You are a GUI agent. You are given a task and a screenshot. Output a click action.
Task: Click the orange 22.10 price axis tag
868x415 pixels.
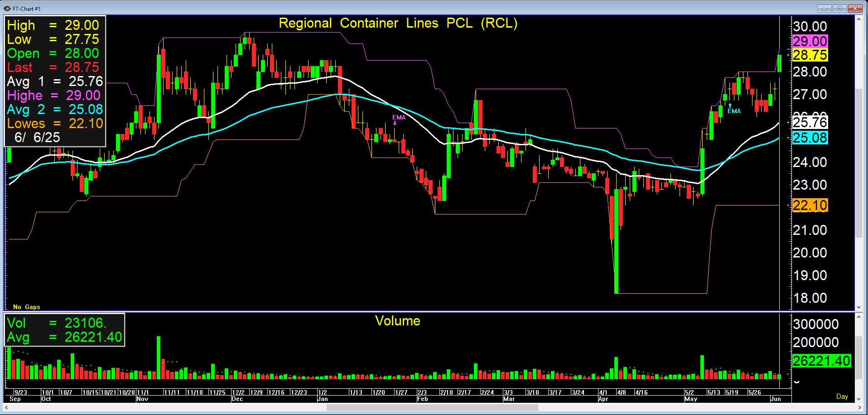tap(810, 205)
